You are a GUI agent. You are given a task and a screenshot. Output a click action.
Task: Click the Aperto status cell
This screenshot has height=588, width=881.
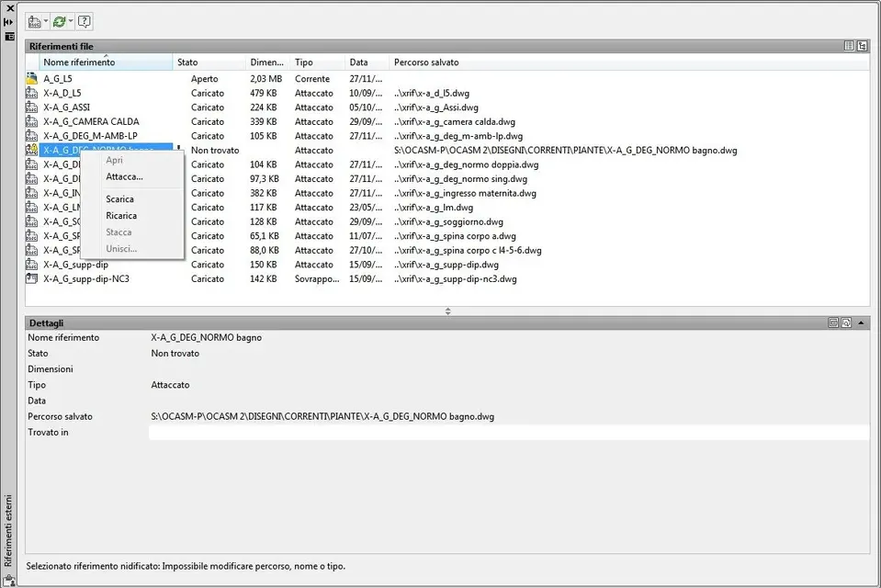(205, 79)
